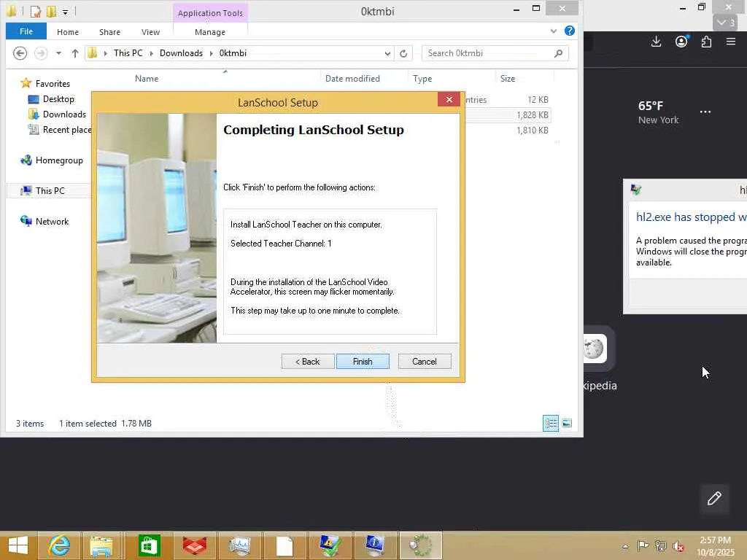
Task: Open Customize Quick Access Toolbar dropdown
Action: [65, 12]
